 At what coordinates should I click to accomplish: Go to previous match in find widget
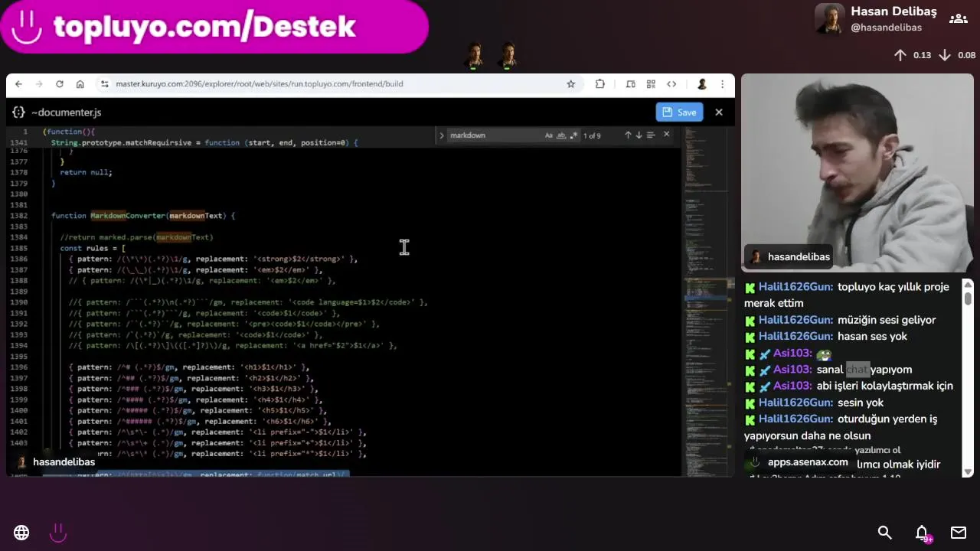pos(628,135)
